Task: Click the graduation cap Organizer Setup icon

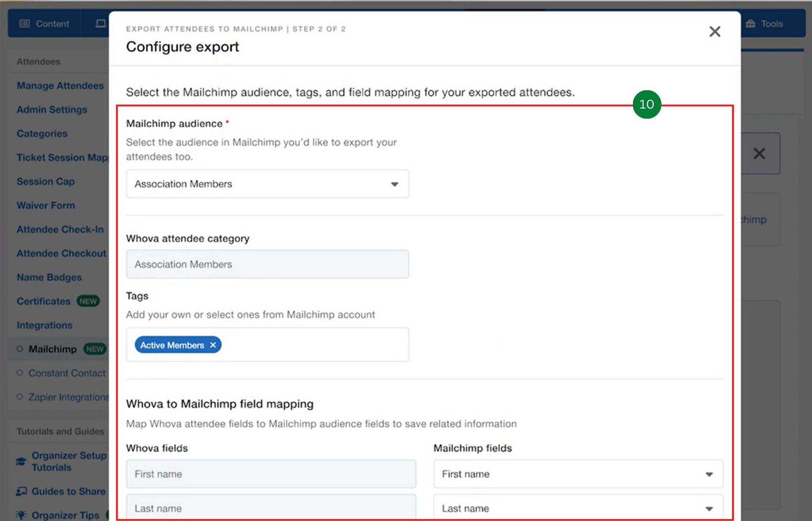Action: point(21,461)
